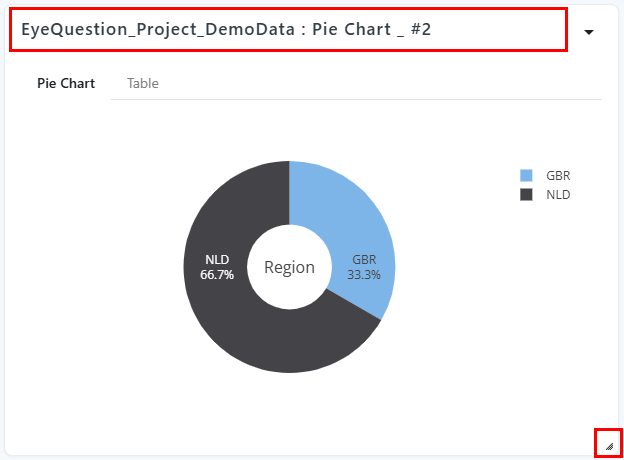Click the 'EyeQuestion' word in the header
Viewport: 624px width, 460px height.
(x=74, y=30)
